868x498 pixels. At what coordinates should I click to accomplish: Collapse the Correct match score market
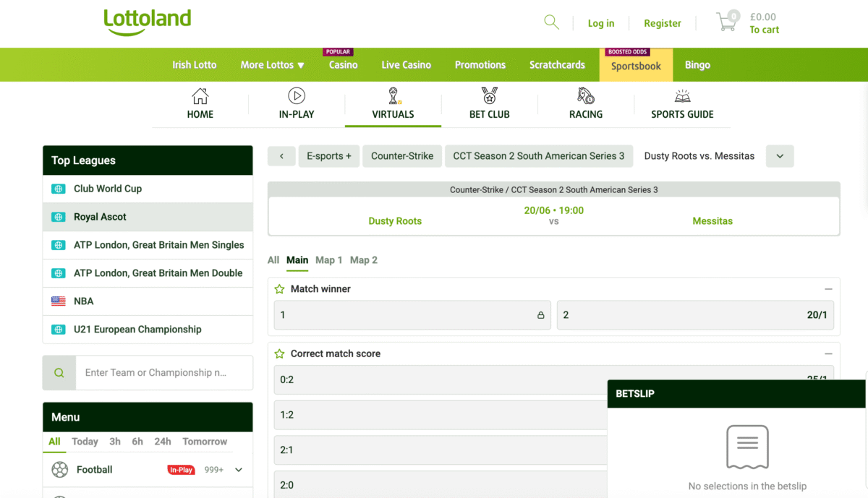[x=828, y=354]
